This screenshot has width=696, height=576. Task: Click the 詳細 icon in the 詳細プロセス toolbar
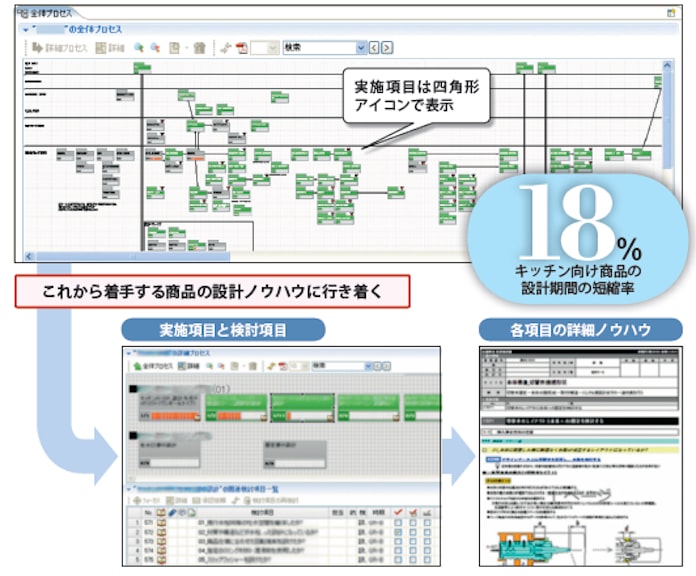[x=182, y=366]
